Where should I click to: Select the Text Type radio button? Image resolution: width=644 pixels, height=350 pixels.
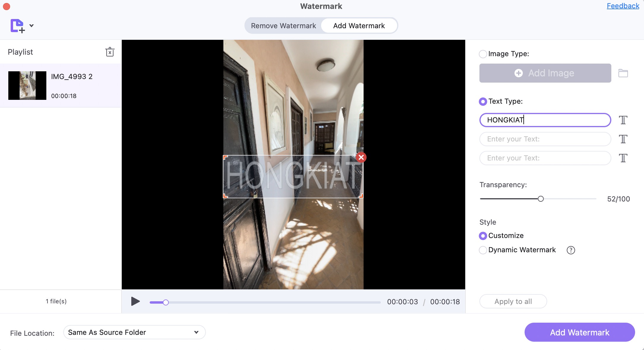[x=482, y=101]
